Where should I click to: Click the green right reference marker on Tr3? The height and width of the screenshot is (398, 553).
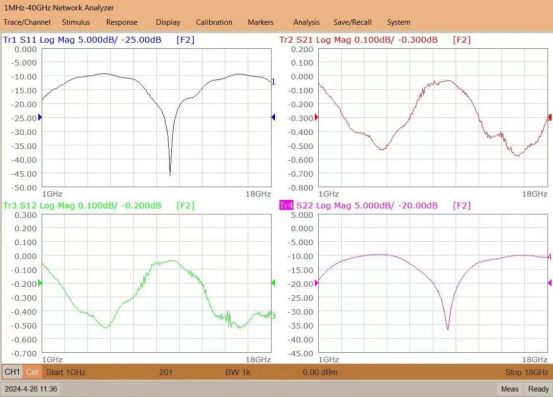(x=273, y=283)
